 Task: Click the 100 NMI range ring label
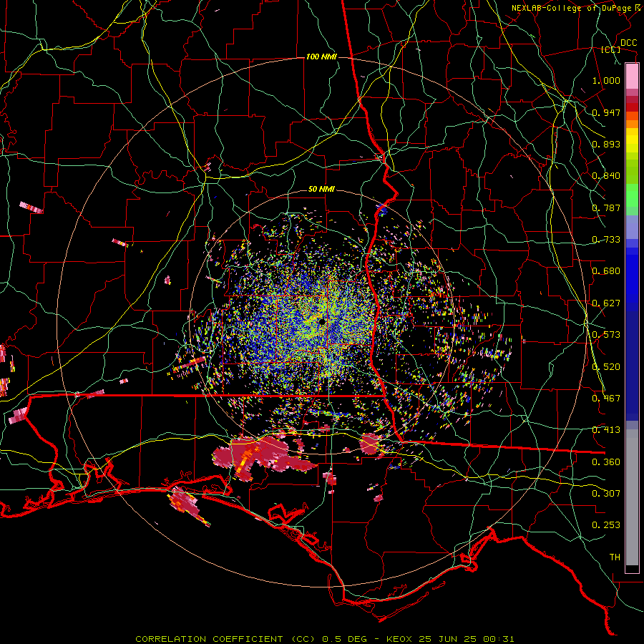coord(321,57)
